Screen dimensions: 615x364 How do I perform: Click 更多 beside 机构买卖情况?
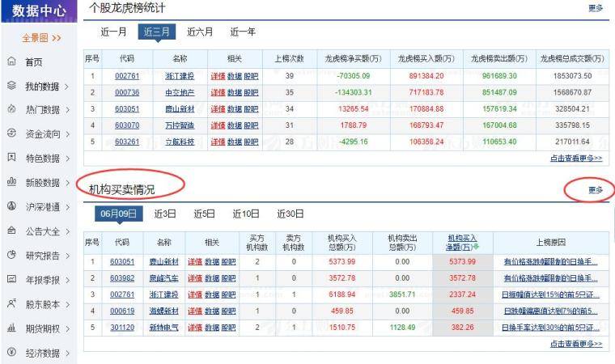(x=596, y=190)
